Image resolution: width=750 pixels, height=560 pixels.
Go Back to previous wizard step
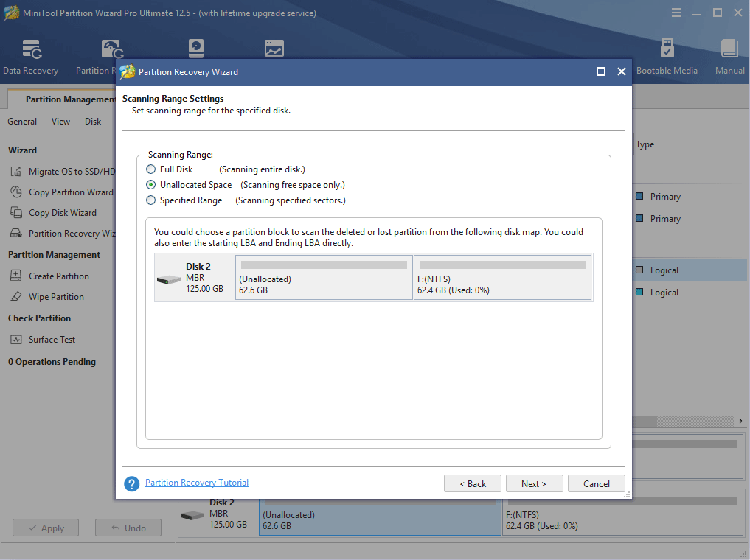[x=473, y=483]
